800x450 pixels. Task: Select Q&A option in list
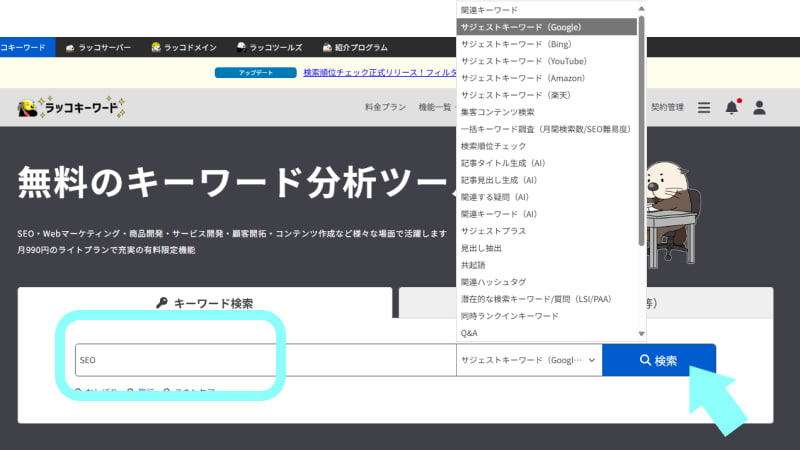click(x=546, y=333)
